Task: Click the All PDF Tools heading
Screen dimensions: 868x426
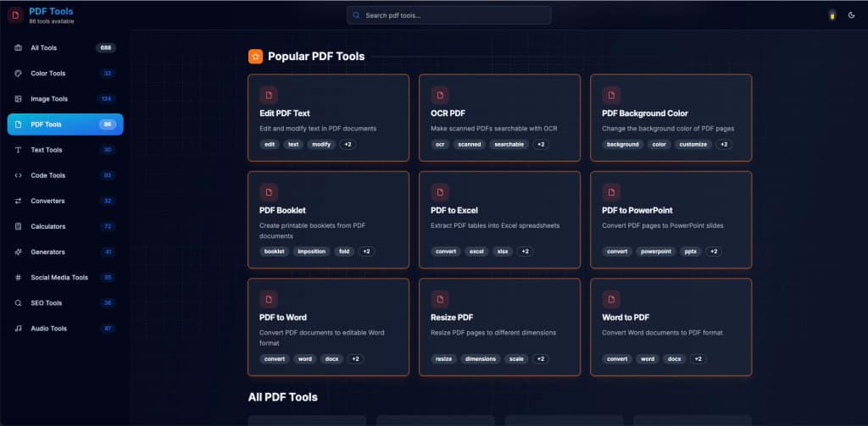Action: (x=283, y=397)
